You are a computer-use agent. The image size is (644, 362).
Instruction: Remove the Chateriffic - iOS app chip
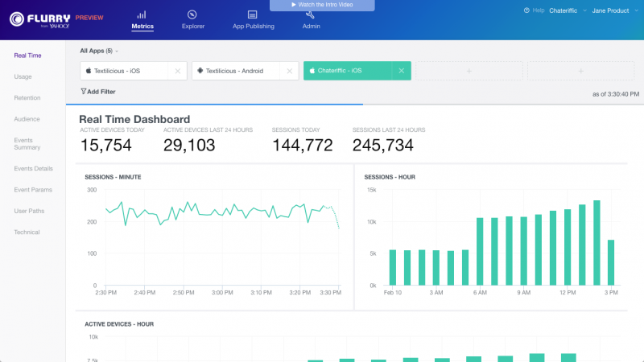coord(401,71)
